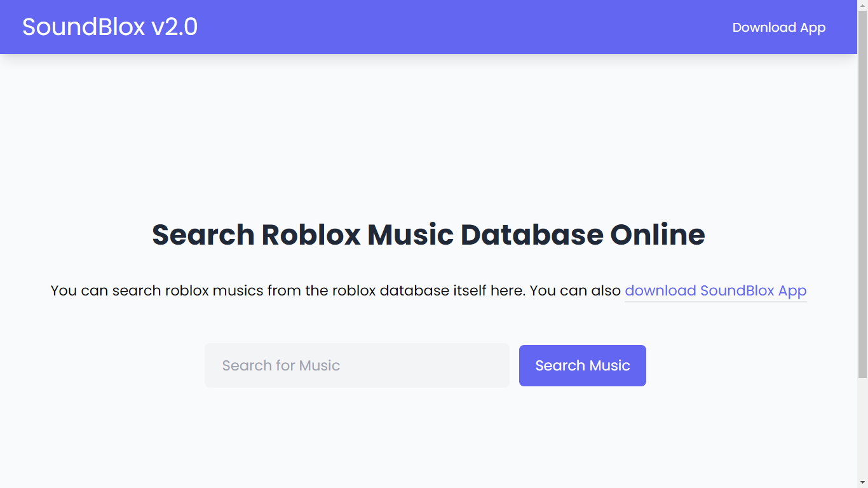Image resolution: width=868 pixels, height=488 pixels.
Task: Click the page's vertical scrollbar thumb
Action: click(x=862, y=194)
